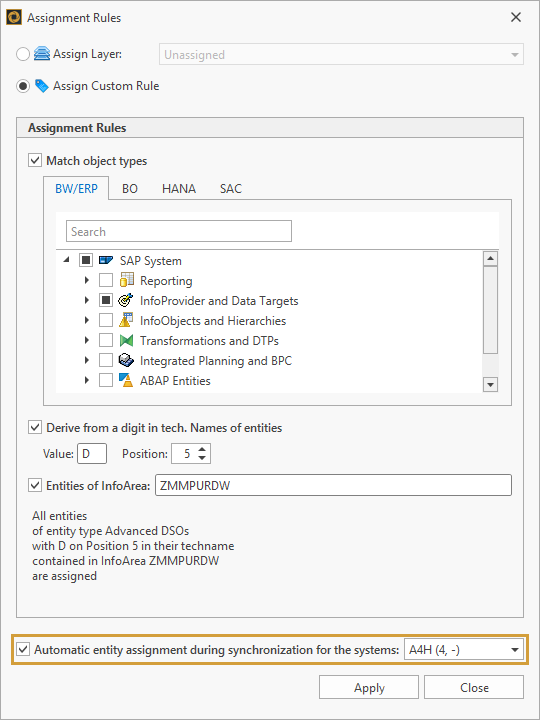Click the tag icon beside Assign Custom Rule
Screen dimensions: 540x720
coord(42,86)
